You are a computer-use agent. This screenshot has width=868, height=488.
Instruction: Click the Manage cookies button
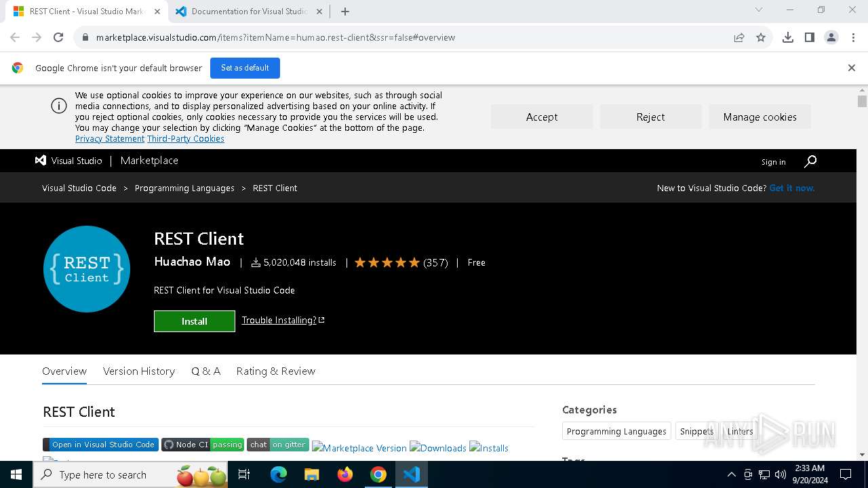760,117
